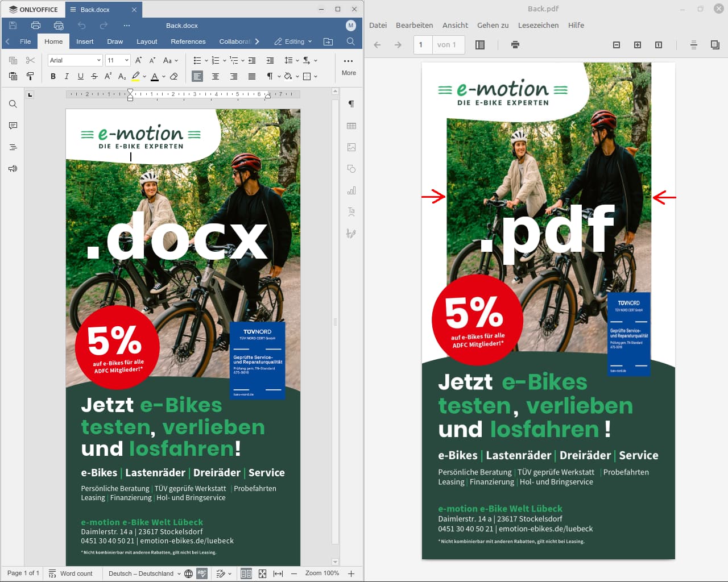Toggle the spell checking button
Viewport: 728px width, 582px height.
pos(202,573)
